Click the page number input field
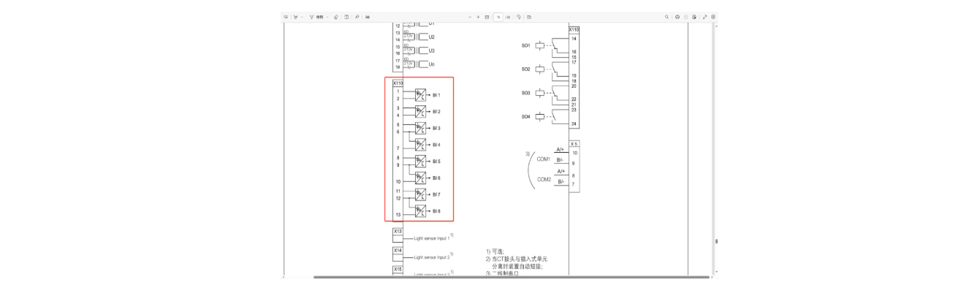 498,17
